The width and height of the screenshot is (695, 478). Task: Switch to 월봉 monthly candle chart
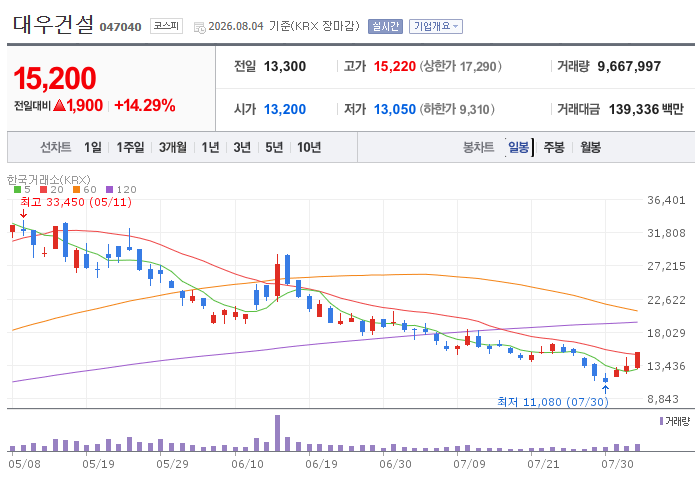coord(590,147)
